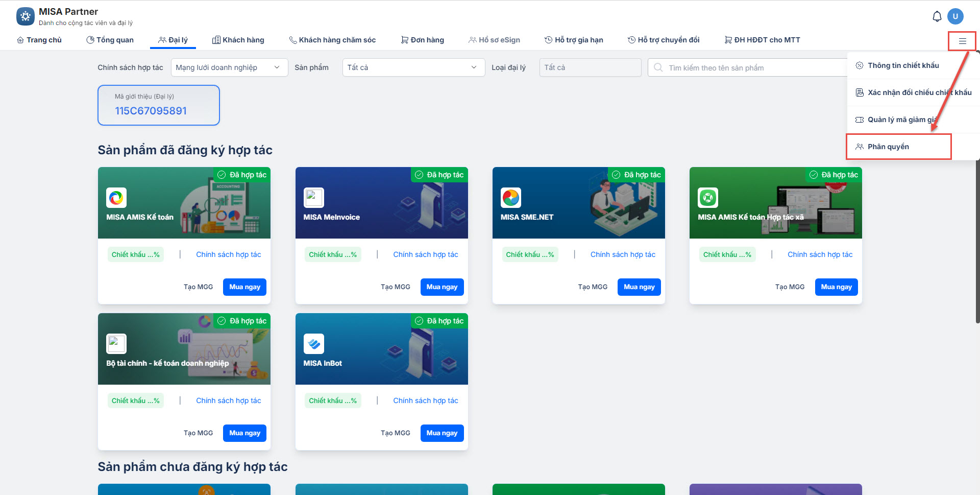Click Tạo MGG for Kế toán Hợp tác xã
This screenshot has width=980, height=495.
(x=790, y=287)
